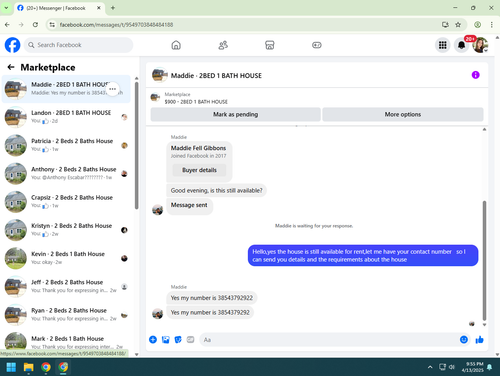
Task: Choose a sticker icon in composer
Action: [178, 340]
